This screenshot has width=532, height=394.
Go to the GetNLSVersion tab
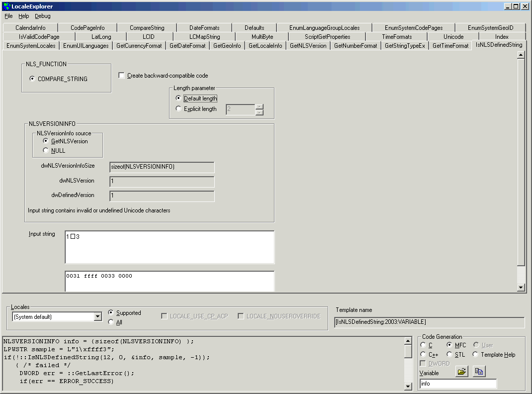(x=308, y=45)
